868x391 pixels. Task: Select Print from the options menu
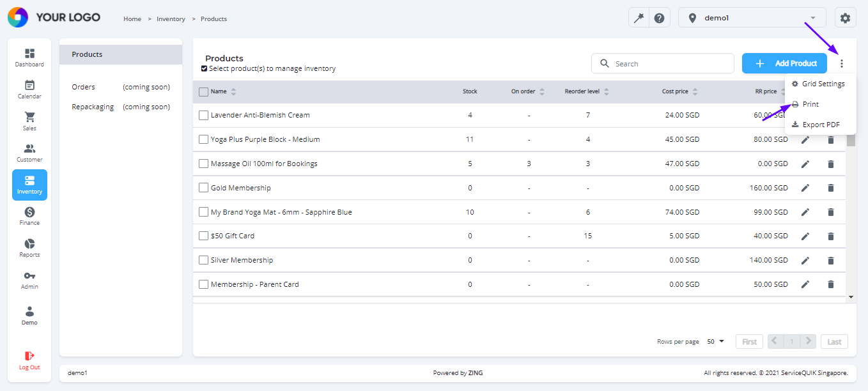(x=809, y=103)
